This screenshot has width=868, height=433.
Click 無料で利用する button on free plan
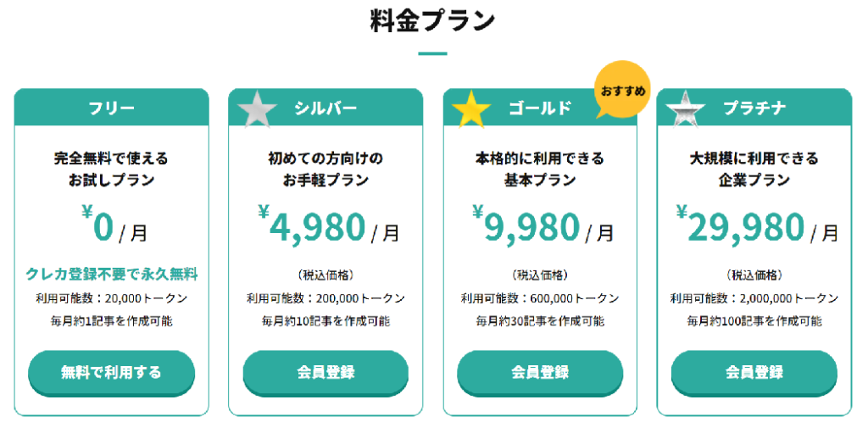tap(111, 373)
